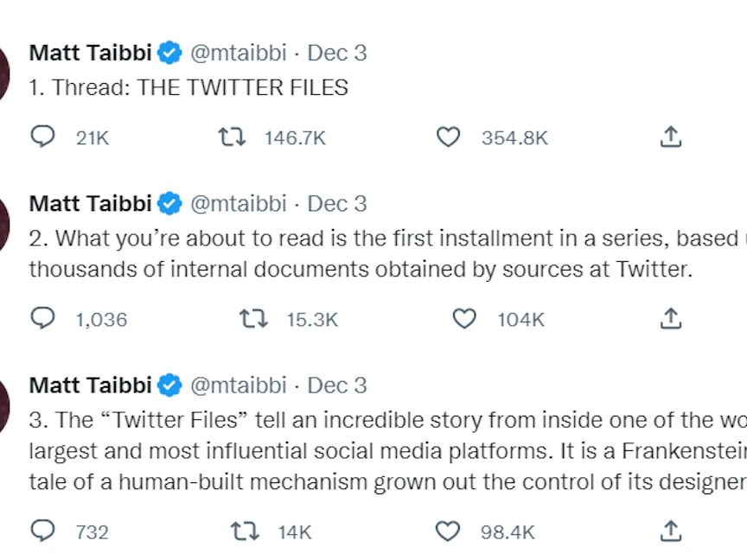Viewport: 747px width, 560px height.
Task: Click Matt Taibbi name on third tweet
Action: click(91, 385)
